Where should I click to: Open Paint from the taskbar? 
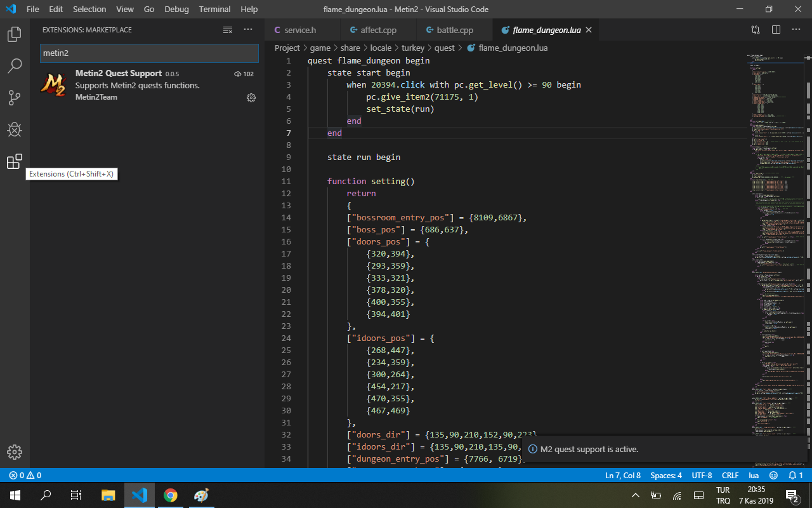(200, 495)
